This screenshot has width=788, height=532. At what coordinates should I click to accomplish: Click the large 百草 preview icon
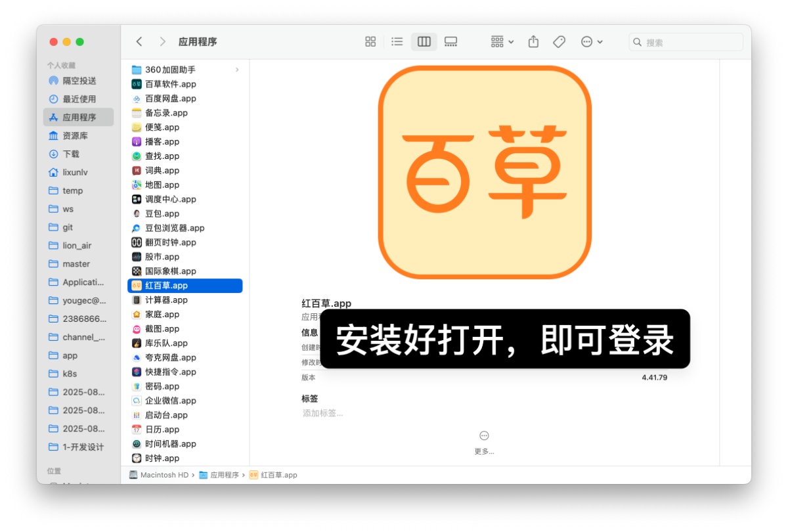(485, 172)
